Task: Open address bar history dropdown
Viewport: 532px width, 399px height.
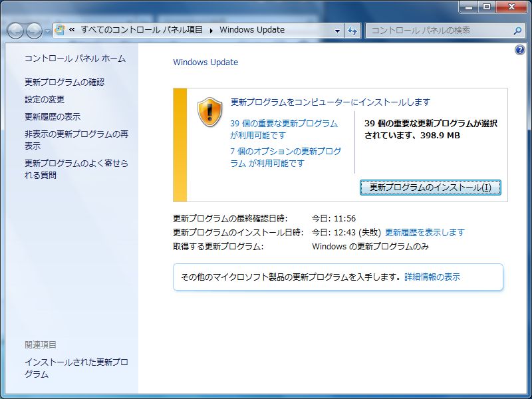Action: [337, 31]
